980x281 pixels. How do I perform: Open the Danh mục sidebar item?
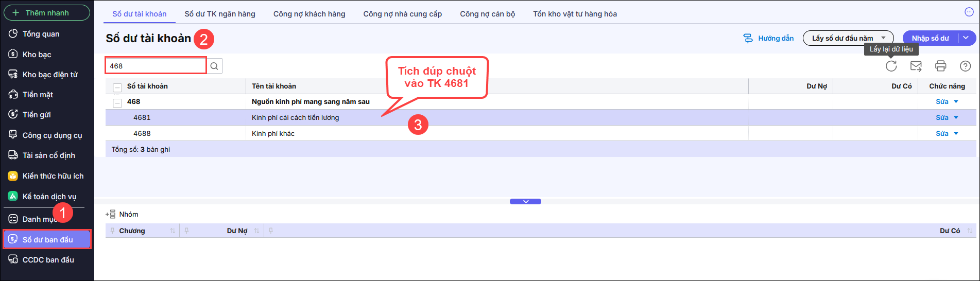[39, 219]
